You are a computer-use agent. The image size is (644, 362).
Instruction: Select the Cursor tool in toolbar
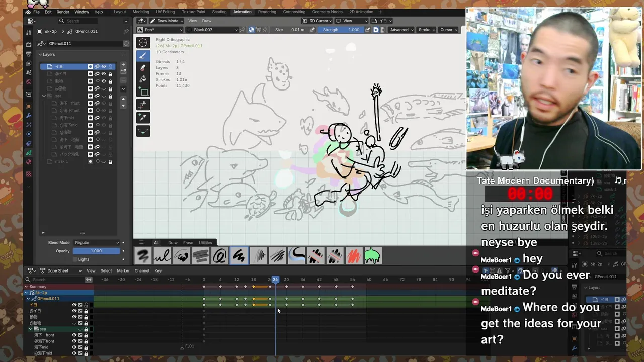143,43
